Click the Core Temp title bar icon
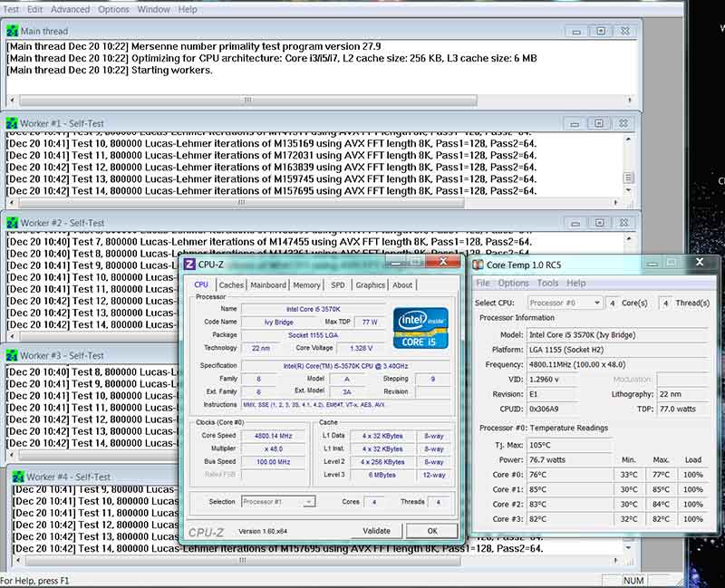 pyautogui.click(x=478, y=265)
